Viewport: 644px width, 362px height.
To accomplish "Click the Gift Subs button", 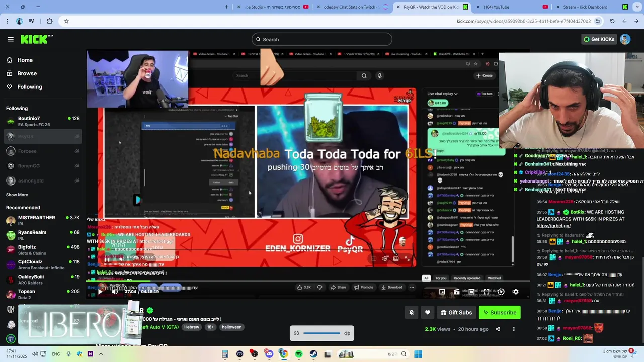I will coord(456,312).
